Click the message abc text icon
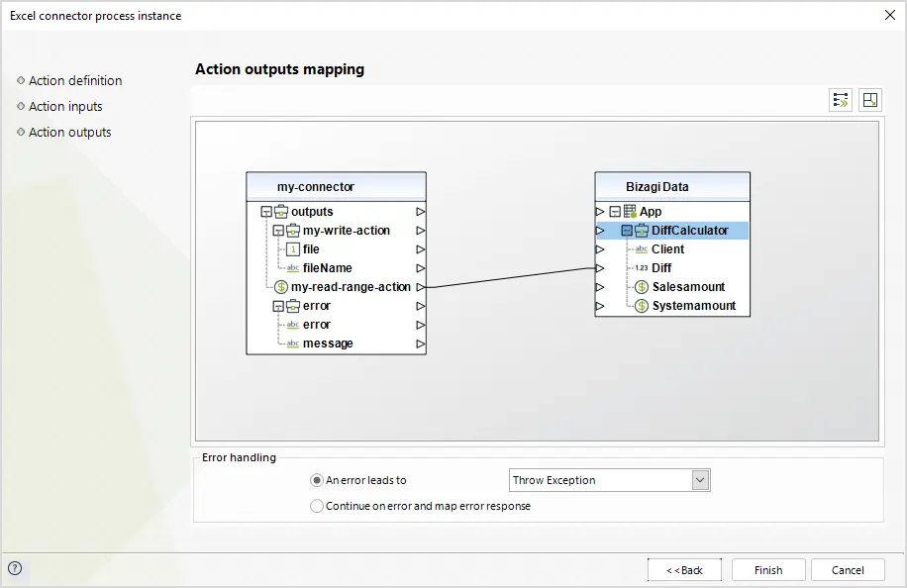Screen dimensions: 907x588 coord(293,343)
